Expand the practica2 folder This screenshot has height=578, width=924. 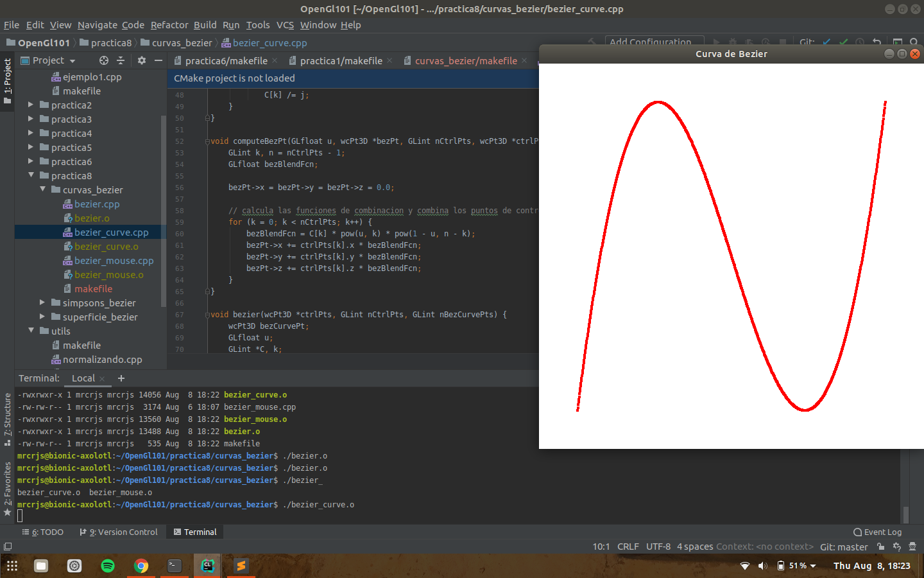click(30, 105)
